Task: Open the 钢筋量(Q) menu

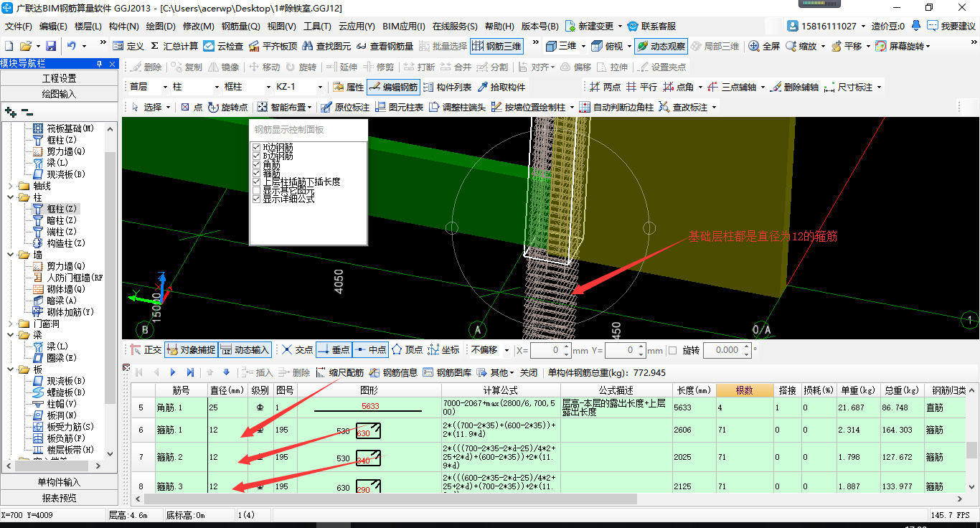Action: point(240,26)
